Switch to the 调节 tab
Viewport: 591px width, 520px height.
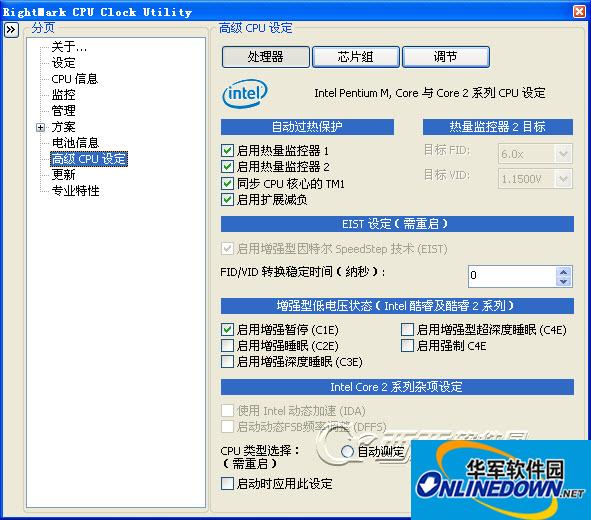(x=446, y=57)
